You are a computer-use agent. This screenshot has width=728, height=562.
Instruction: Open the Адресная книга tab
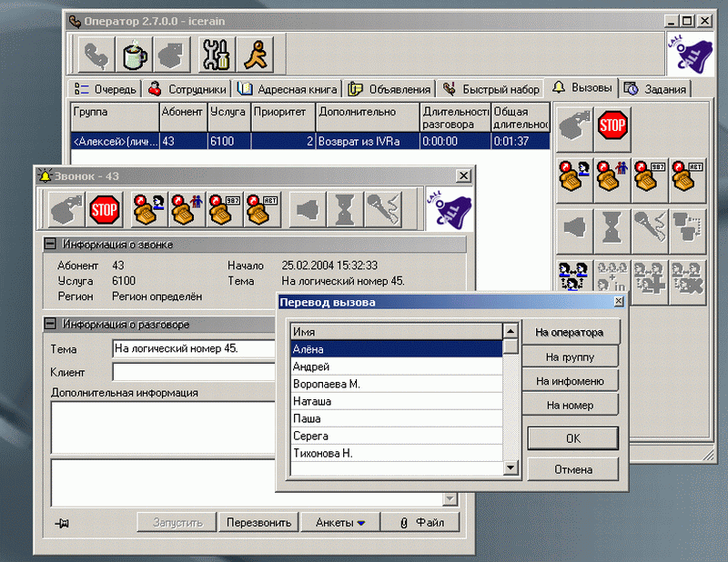[x=288, y=89]
